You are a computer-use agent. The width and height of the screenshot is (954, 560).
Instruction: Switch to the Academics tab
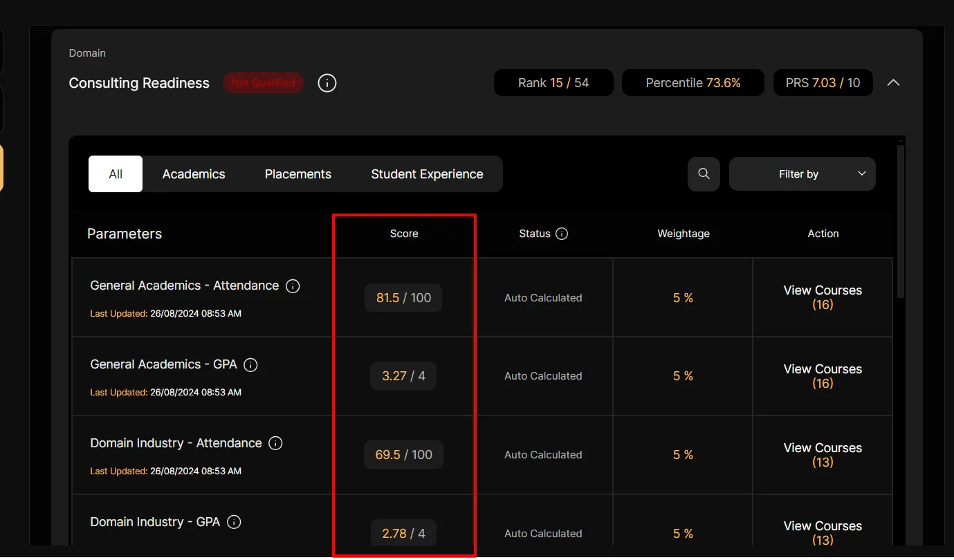[x=194, y=174]
